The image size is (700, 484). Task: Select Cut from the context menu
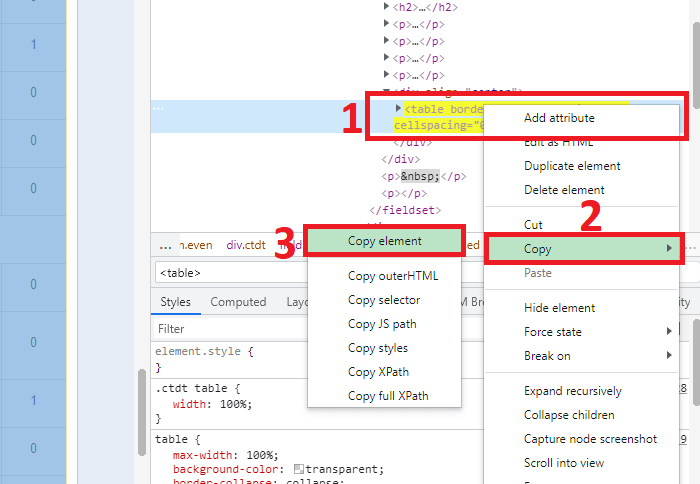(533, 225)
